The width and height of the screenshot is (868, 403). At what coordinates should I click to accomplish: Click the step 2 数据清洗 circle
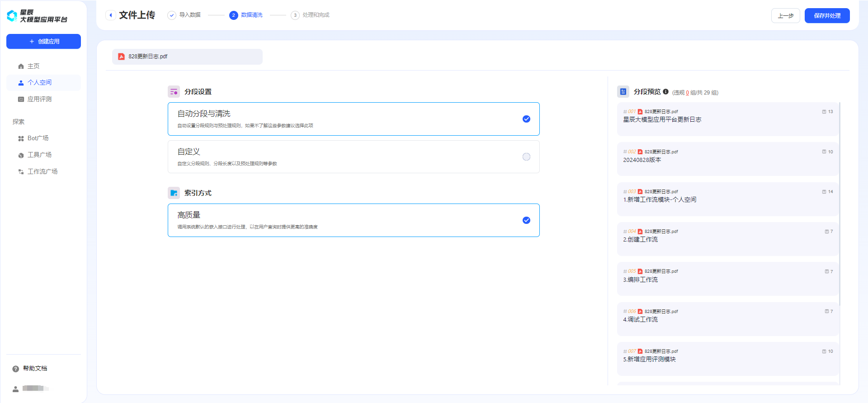click(x=233, y=15)
